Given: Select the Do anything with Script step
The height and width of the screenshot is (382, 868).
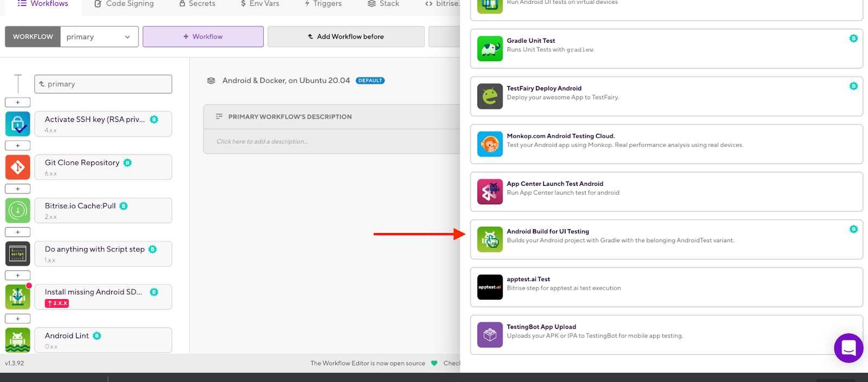Looking at the screenshot, I should point(103,254).
